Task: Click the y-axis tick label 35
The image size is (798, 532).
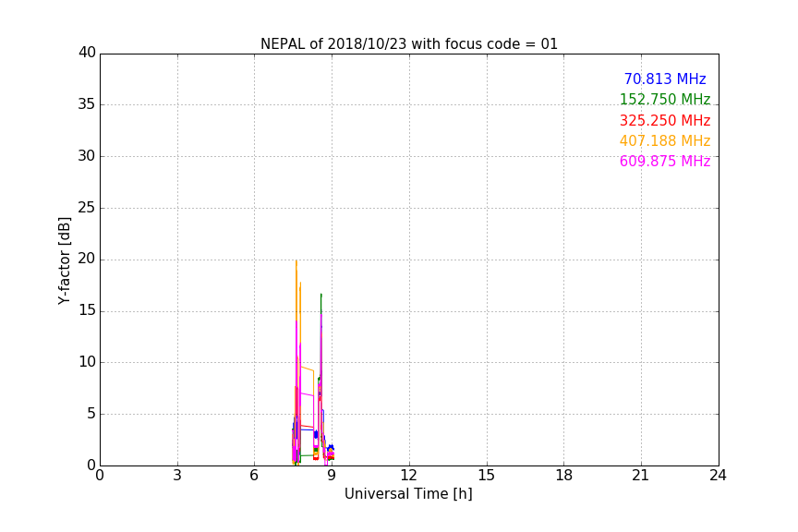Action: pos(87,104)
